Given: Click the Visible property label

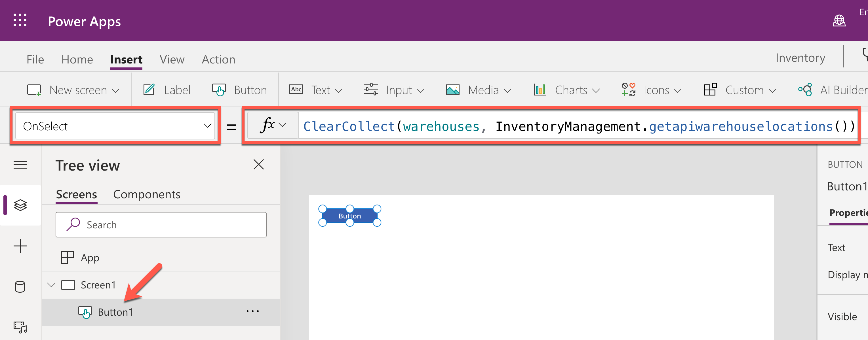Looking at the screenshot, I should [842, 317].
